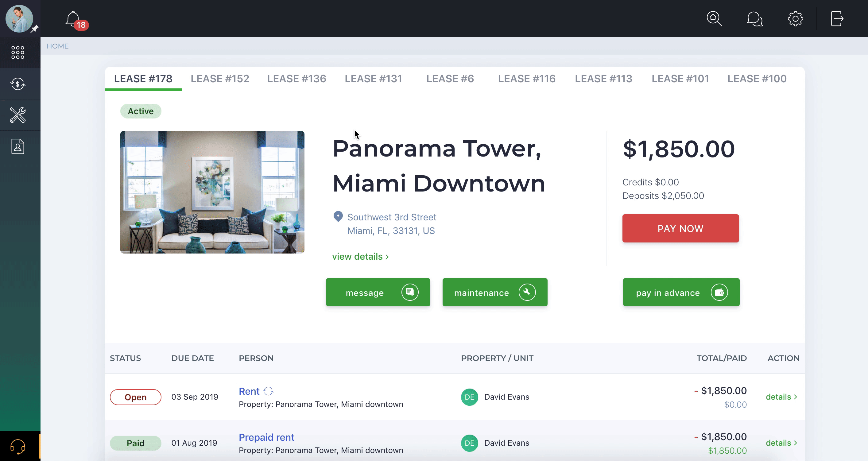Click the dollar sign sidebar icon
This screenshot has width=868, height=461.
coord(18,83)
